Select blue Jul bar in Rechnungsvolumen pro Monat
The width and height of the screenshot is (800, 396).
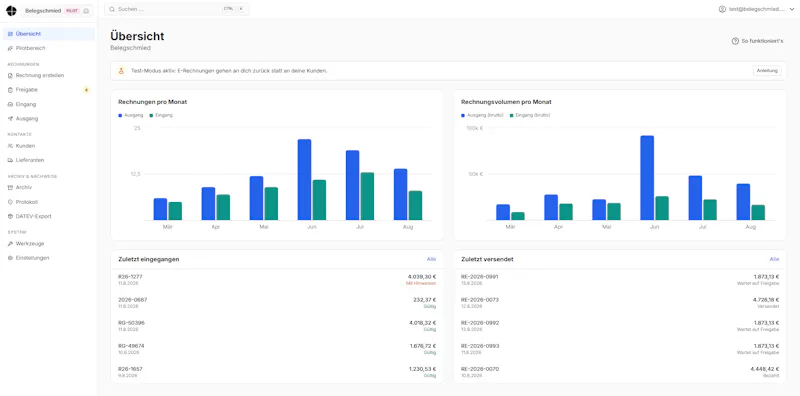(695, 198)
